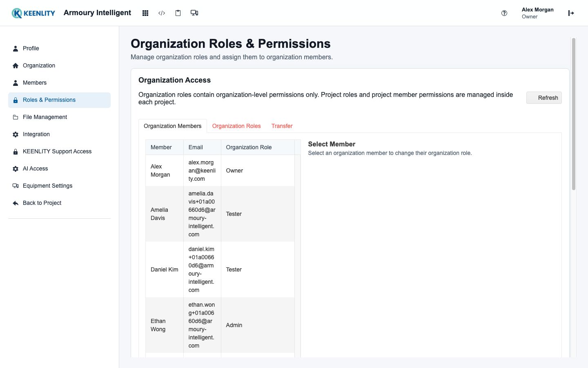This screenshot has height=368, width=588.
Task: Click the KEENLITY Support Access lock icon
Action: [x=16, y=152]
